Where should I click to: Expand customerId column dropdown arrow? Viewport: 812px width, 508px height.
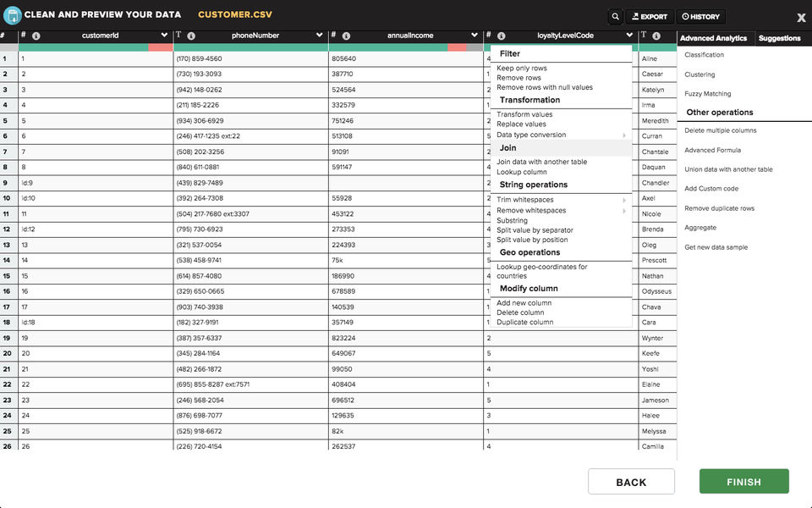point(164,36)
